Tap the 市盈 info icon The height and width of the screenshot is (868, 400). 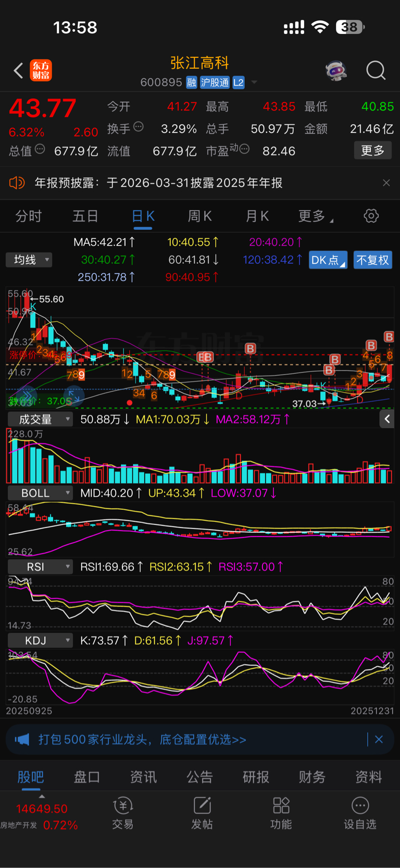pyautogui.click(x=244, y=150)
